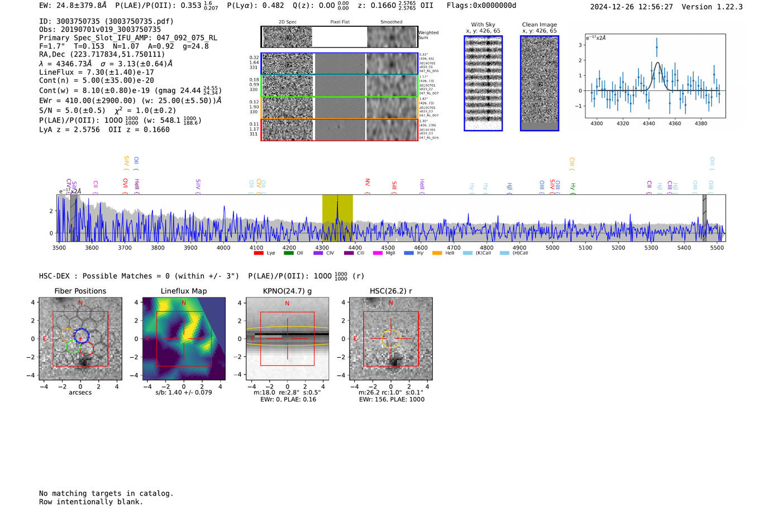Click the orange HeII legend swatch
Image resolution: width=782 pixels, height=532 pixels.
437,253
